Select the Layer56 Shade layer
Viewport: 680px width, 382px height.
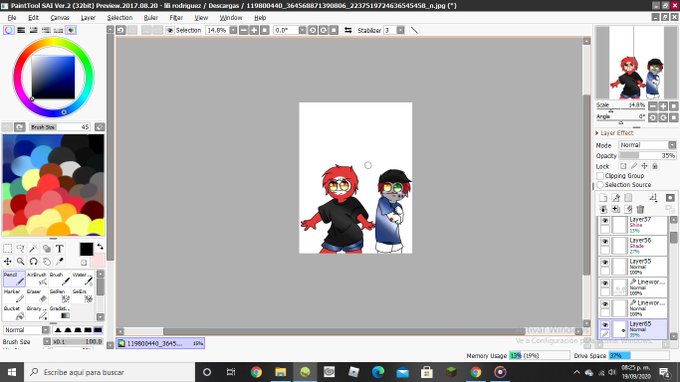click(x=634, y=246)
